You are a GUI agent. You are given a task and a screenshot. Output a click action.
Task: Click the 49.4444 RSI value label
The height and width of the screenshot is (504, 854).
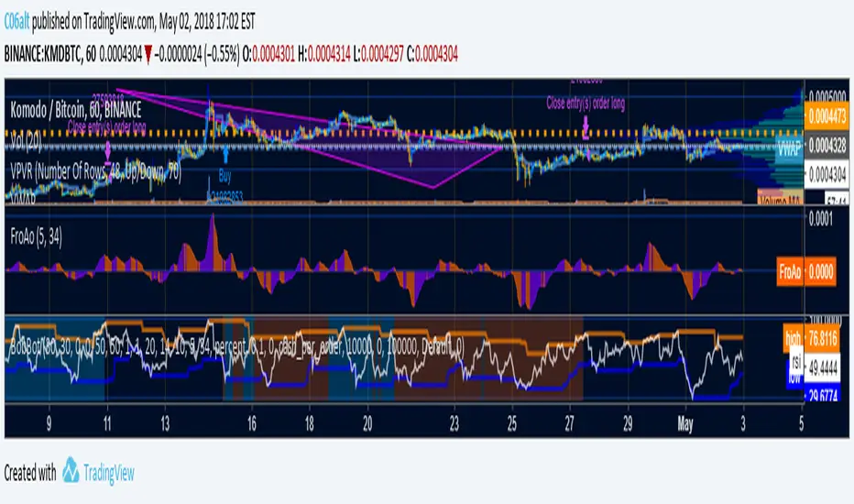point(823,369)
